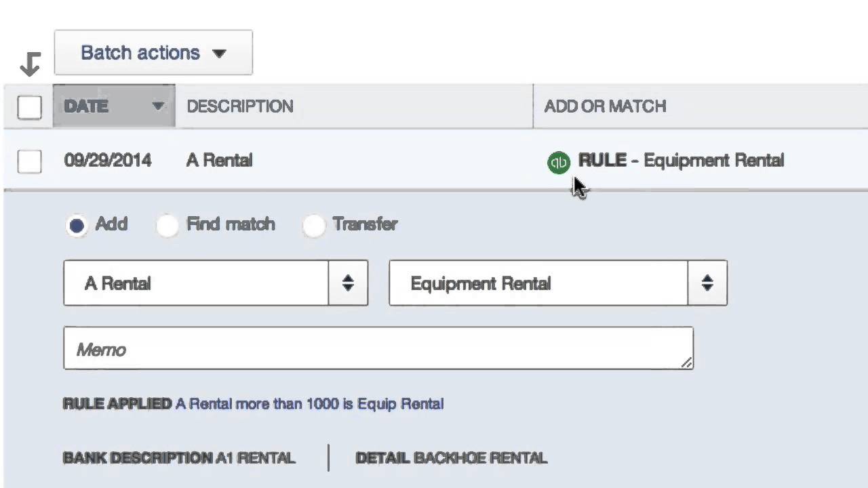Click the green QuickBooks rule icon
The width and height of the screenshot is (868, 488).
[x=558, y=163]
